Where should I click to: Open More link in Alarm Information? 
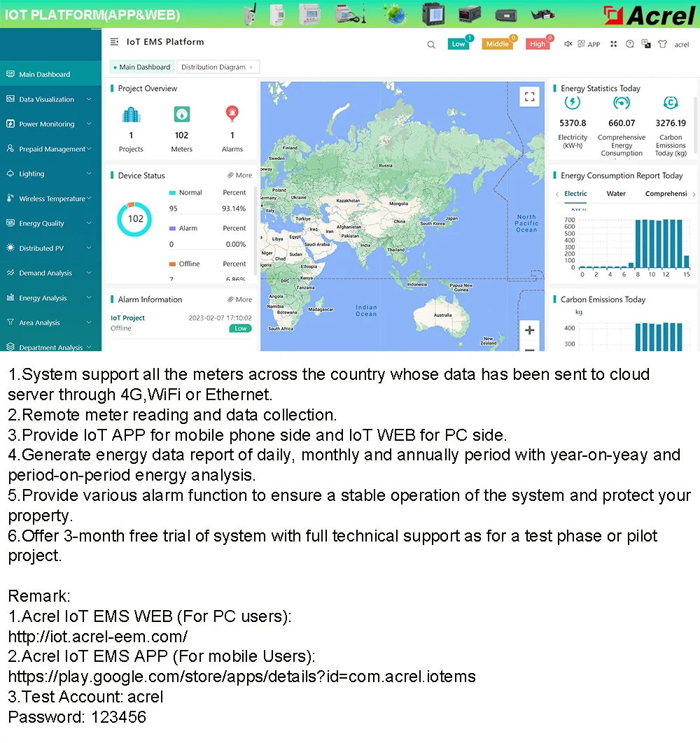240,299
